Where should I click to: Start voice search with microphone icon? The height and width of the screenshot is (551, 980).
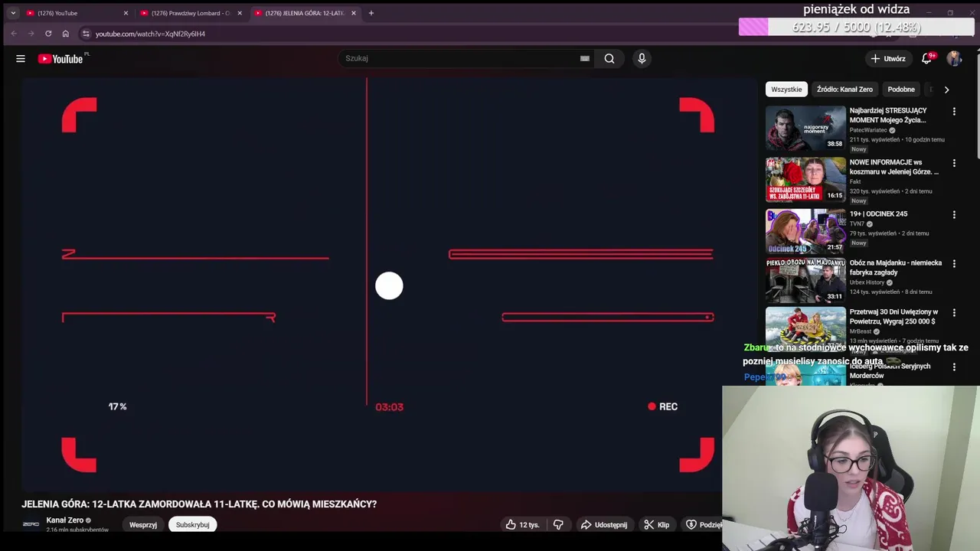tap(642, 58)
